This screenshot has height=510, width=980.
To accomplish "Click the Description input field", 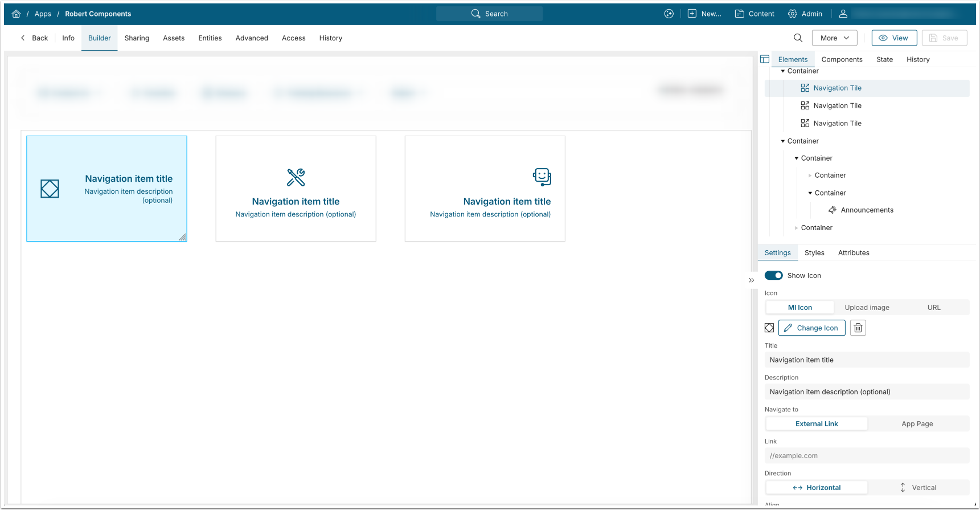I will (867, 392).
